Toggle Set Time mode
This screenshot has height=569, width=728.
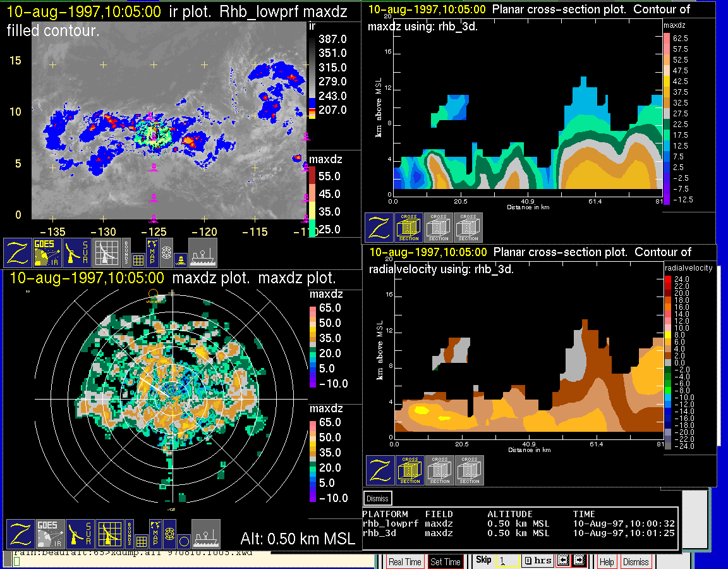tap(446, 561)
